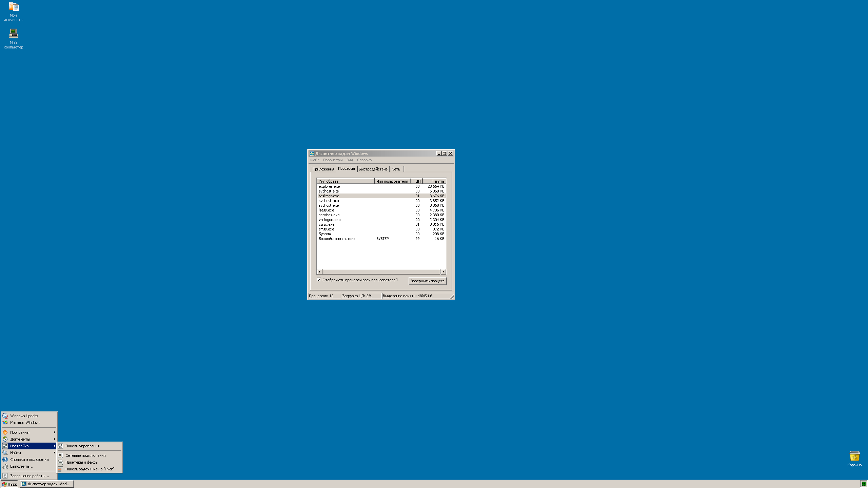868x488 pixels.
Task: Click the Завершить процесс button
Action: (x=427, y=281)
